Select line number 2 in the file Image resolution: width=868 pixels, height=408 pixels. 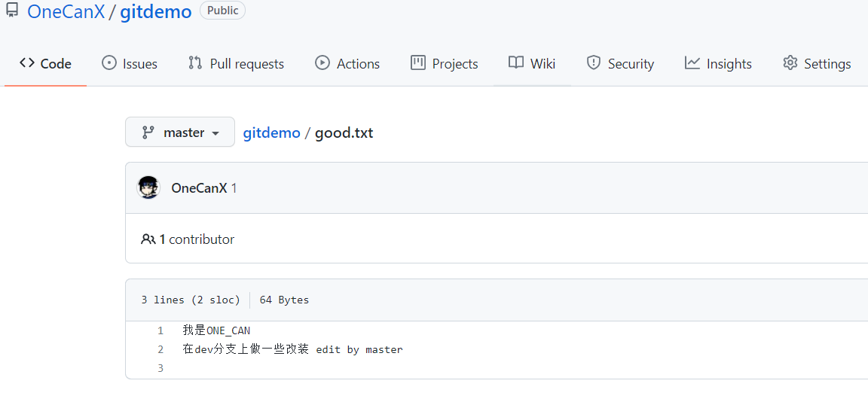160,349
